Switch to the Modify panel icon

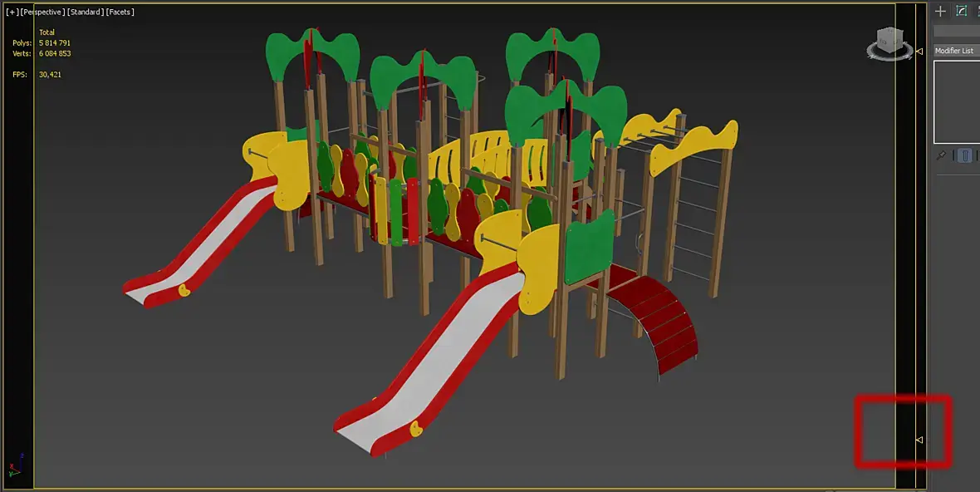pos(961,11)
